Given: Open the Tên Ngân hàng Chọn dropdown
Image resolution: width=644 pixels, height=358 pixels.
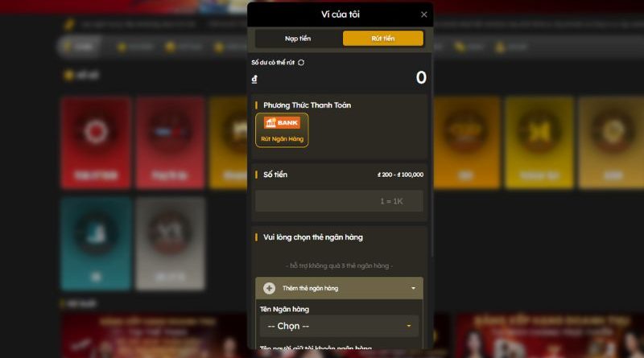Looking at the screenshot, I should click(x=339, y=326).
